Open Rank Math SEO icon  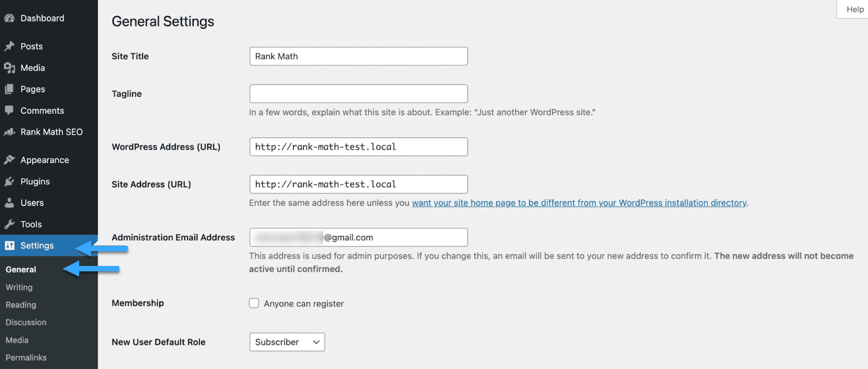click(x=9, y=132)
